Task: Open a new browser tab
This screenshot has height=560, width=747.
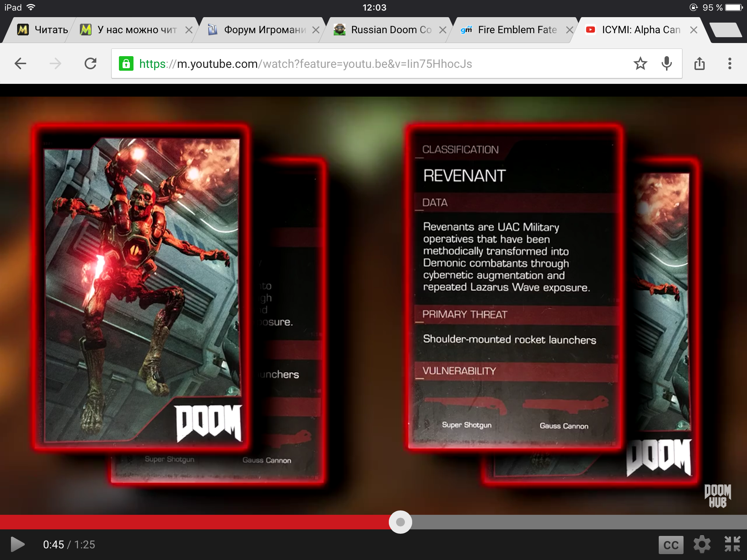Action: point(726,30)
